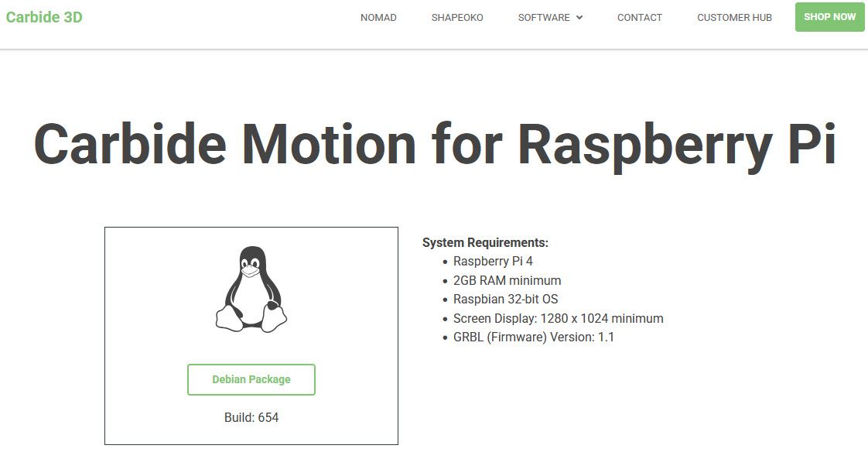The image size is (868, 459).
Task: Click the 2GB RAM minimum list item
Action: 507,280
